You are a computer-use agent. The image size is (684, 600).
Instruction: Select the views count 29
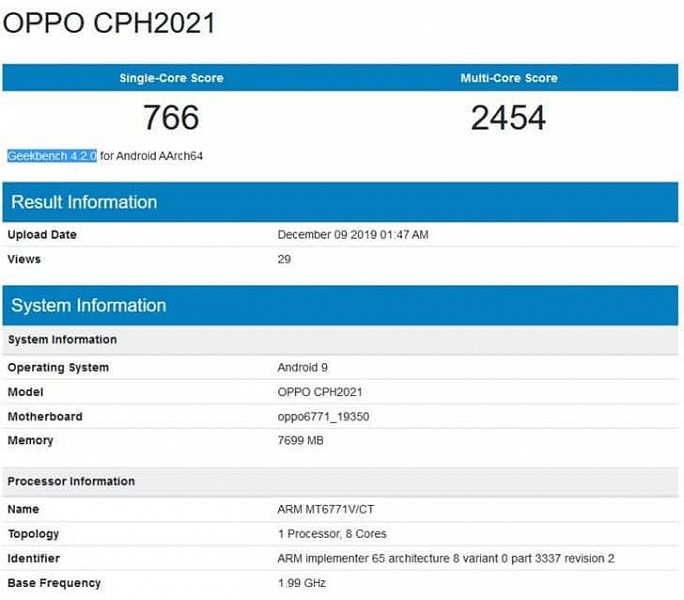tap(284, 259)
